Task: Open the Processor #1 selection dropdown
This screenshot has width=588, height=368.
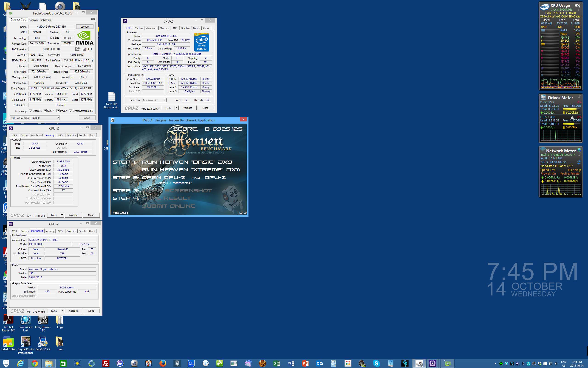Action: tap(154, 100)
